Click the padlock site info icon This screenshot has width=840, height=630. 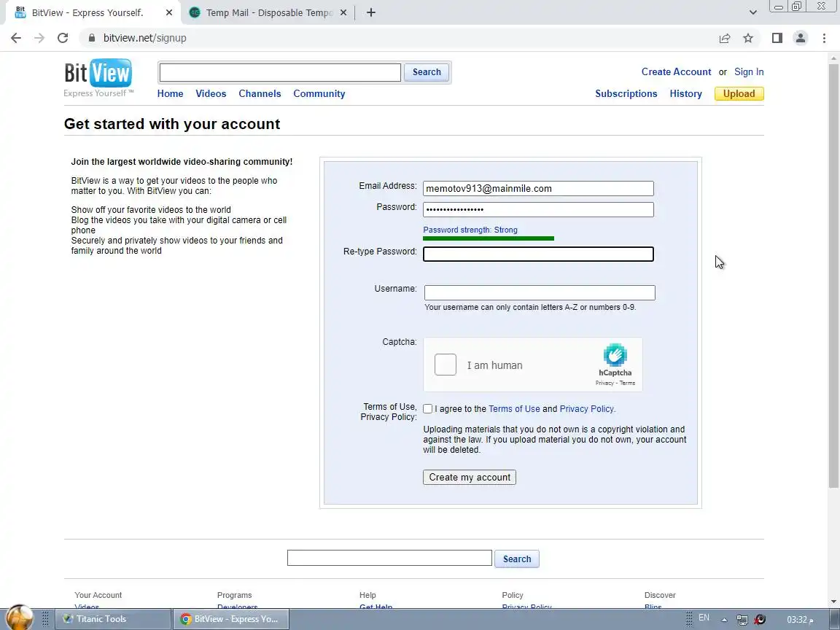pos(92,38)
